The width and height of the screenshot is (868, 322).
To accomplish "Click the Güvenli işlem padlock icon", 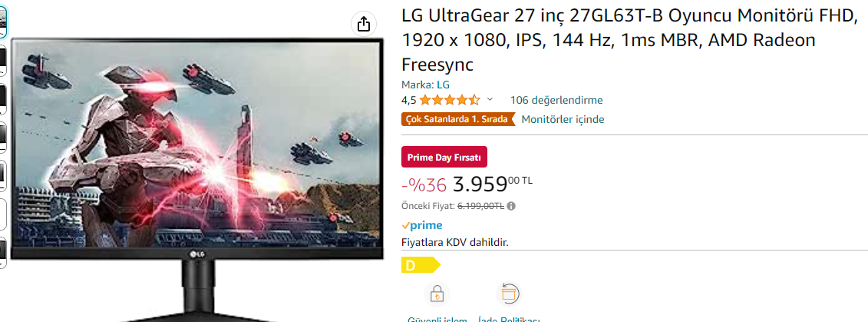I will 437,294.
